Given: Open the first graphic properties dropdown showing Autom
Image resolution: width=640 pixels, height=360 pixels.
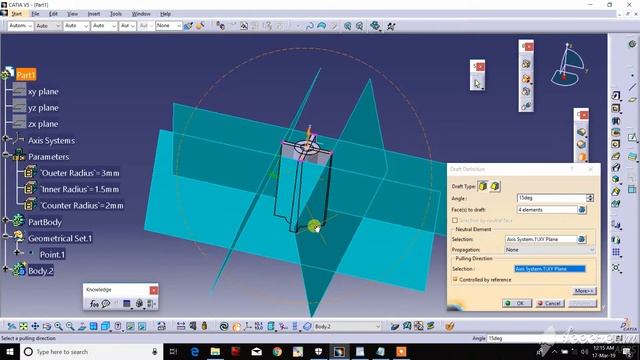Looking at the screenshot, I should pos(20,26).
